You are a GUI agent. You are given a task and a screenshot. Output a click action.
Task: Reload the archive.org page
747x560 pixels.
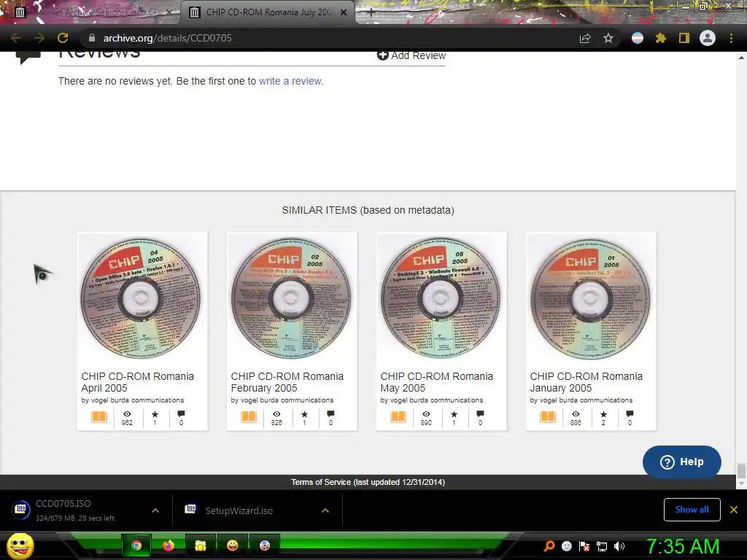tap(63, 38)
